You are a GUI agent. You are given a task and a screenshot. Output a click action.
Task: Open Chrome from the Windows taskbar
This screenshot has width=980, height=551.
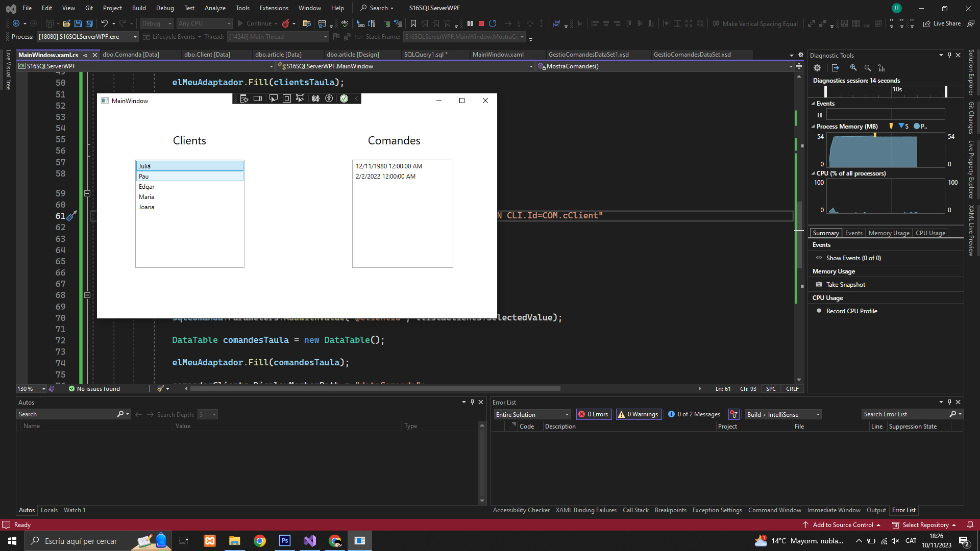click(x=260, y=541)
